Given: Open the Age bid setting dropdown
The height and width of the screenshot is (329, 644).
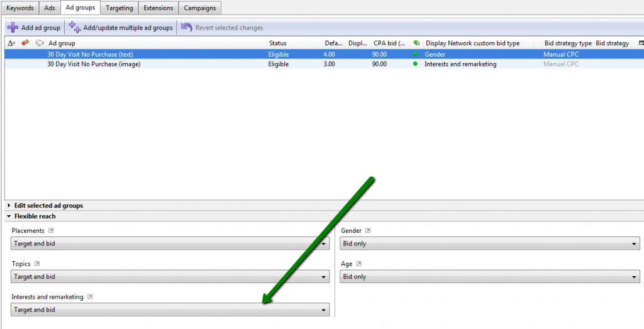Looking at the screenshot, I should pos(490,277).
